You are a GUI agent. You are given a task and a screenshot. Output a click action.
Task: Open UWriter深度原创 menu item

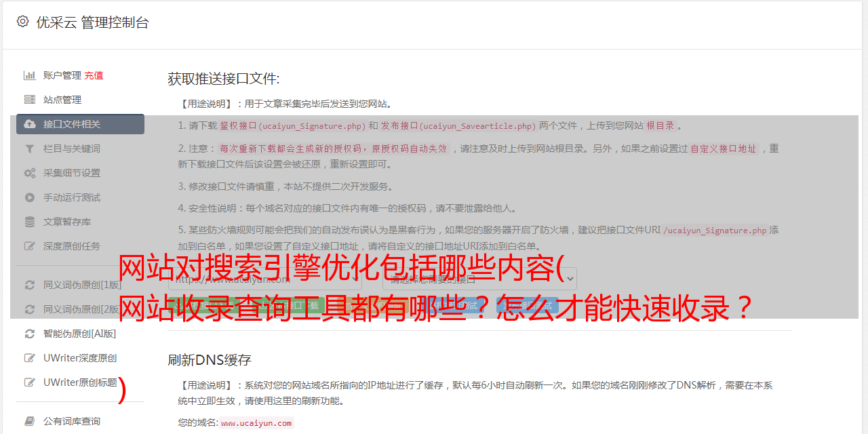(80, 358)
